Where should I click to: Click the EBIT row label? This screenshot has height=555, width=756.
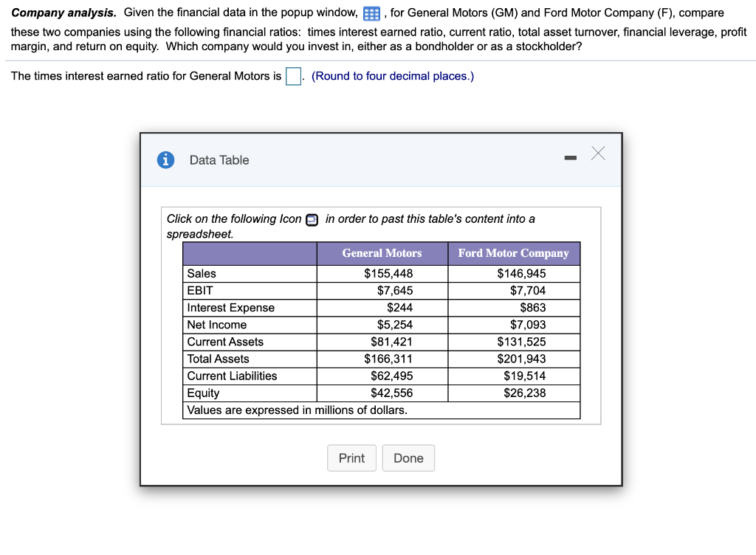[199, 291]
